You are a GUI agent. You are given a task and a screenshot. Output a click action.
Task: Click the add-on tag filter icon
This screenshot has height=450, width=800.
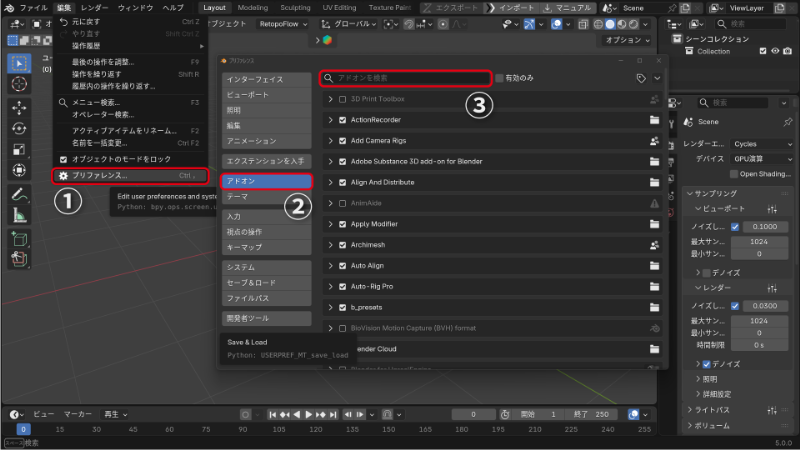click(x=640, y=77)
